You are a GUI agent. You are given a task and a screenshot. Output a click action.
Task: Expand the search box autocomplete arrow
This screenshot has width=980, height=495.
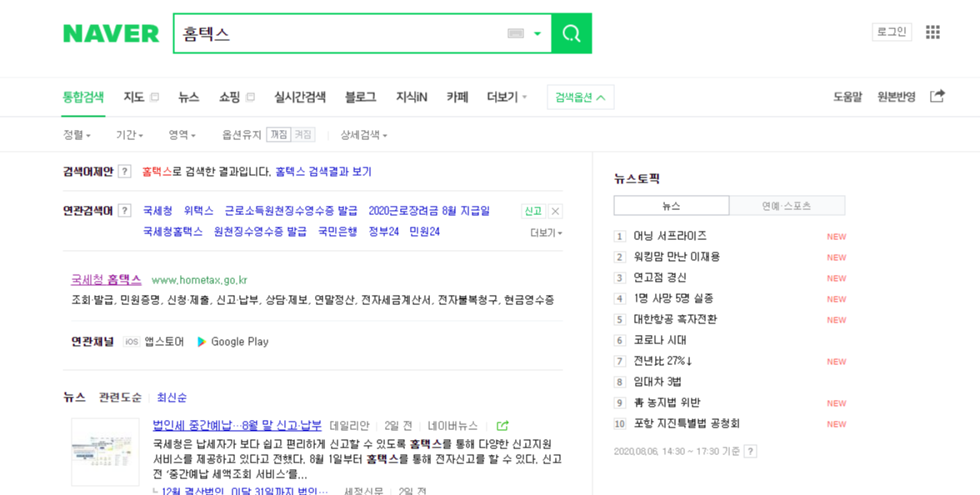[537, 33]
